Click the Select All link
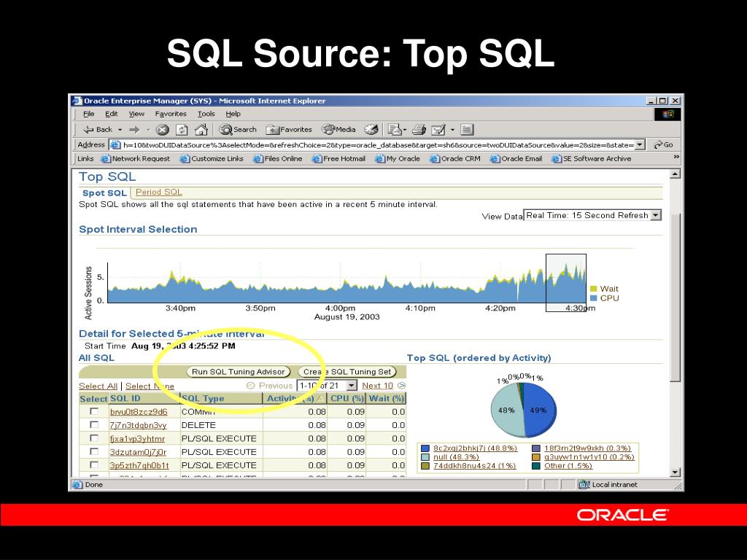Viewport: 747px width, 560px height. (98, 386)
